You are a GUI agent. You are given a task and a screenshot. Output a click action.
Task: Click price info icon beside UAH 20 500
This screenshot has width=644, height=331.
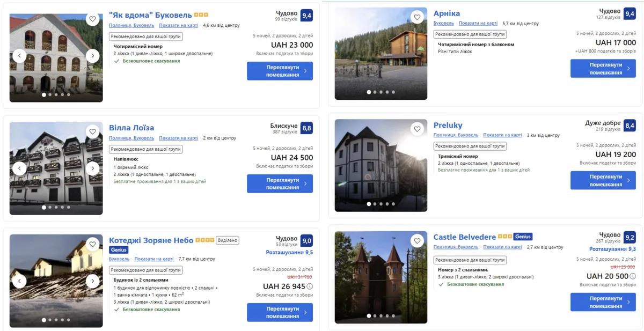633,276
